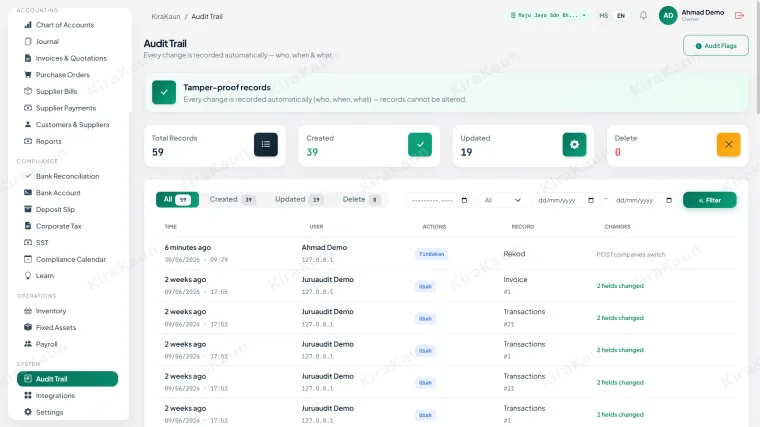
Task: Click '6 minutes ago' timestamp
Action: click(188, 248)
